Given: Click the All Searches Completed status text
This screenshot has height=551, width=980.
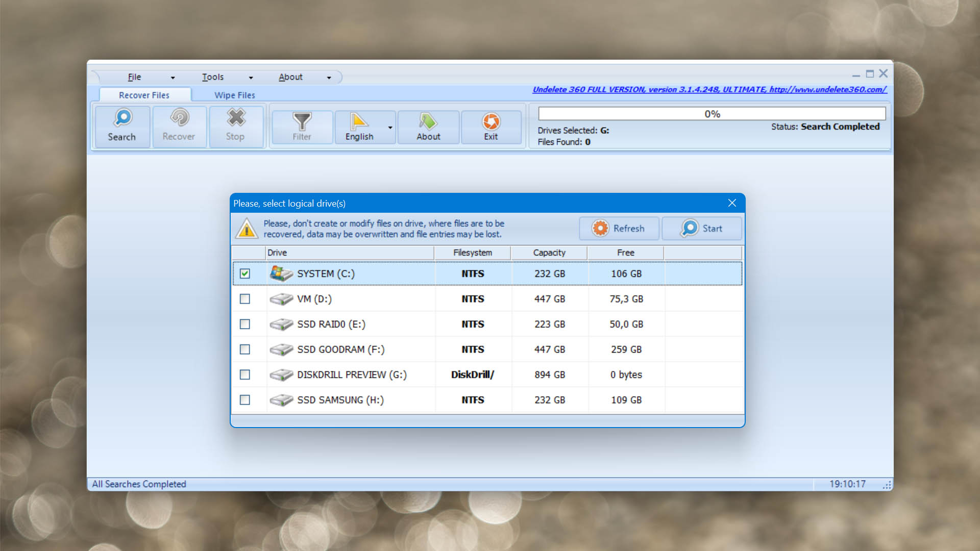Looking at the screenshot, I should click(139, 484).
